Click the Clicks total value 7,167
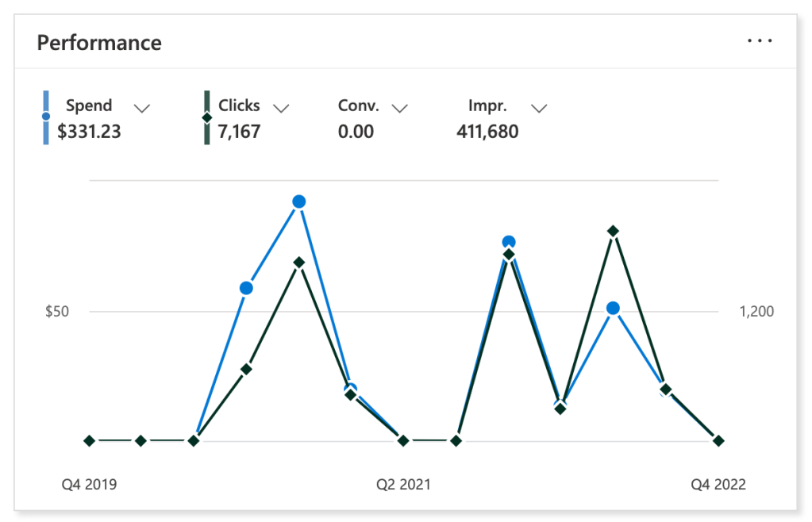This screenshot has height=522, width=812. pos(239,132)
